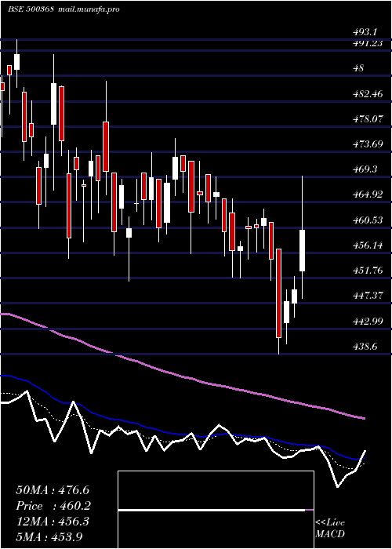The height and width of the screenshot is (549, 392).
Task: Click the 438.6 price axis label
Action: tap(365, 347)
